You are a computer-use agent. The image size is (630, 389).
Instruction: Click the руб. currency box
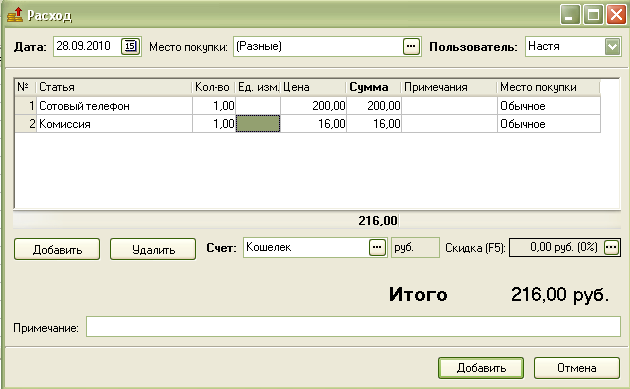coord(415,248)
